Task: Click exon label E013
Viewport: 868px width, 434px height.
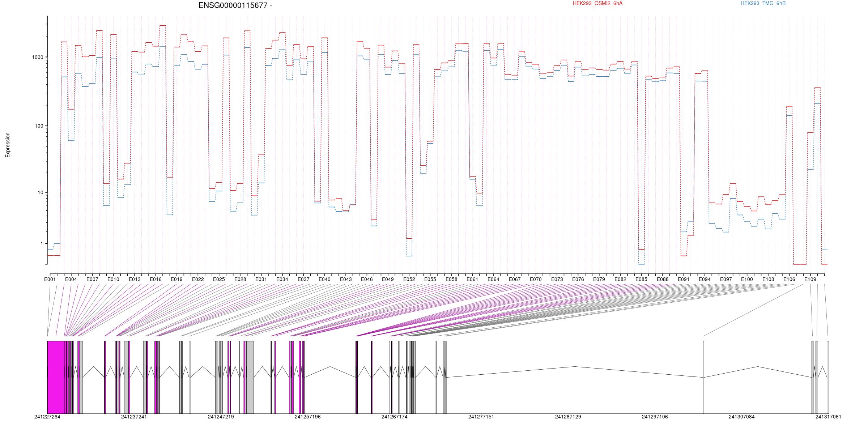Action: [x=135, y=280]
